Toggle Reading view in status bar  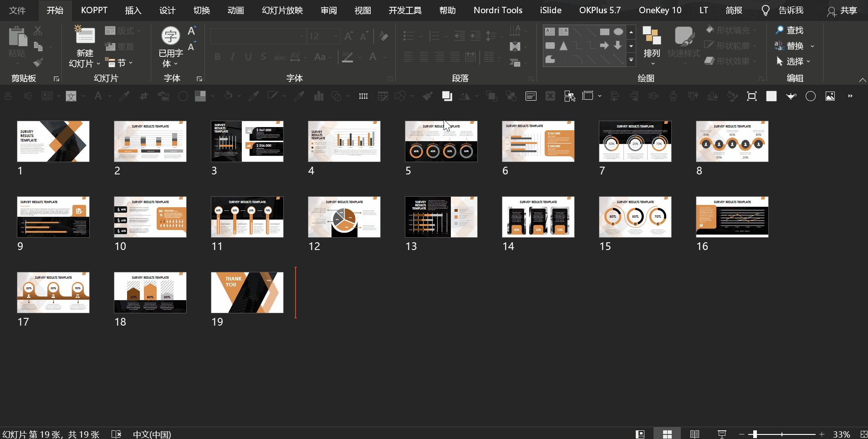694,434
